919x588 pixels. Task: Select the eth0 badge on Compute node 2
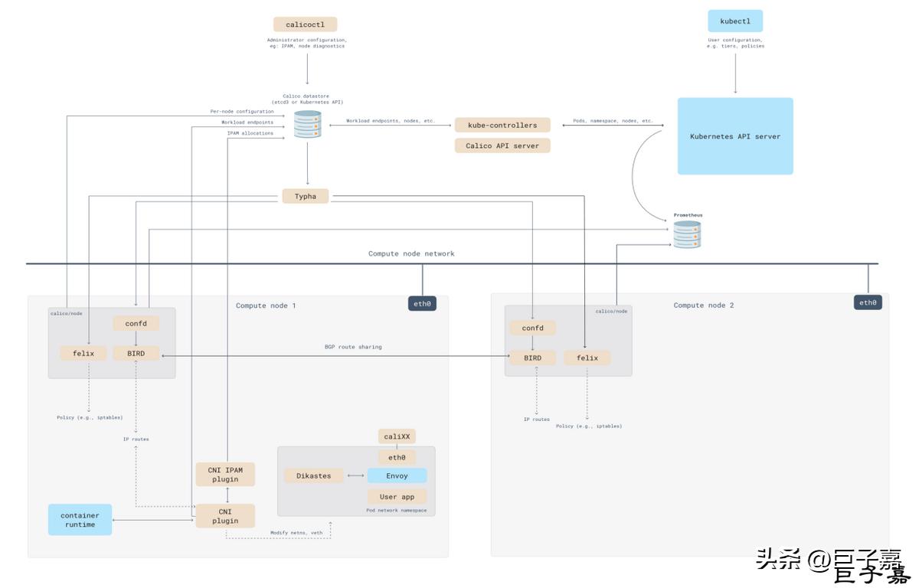click(x=868, y=302)
